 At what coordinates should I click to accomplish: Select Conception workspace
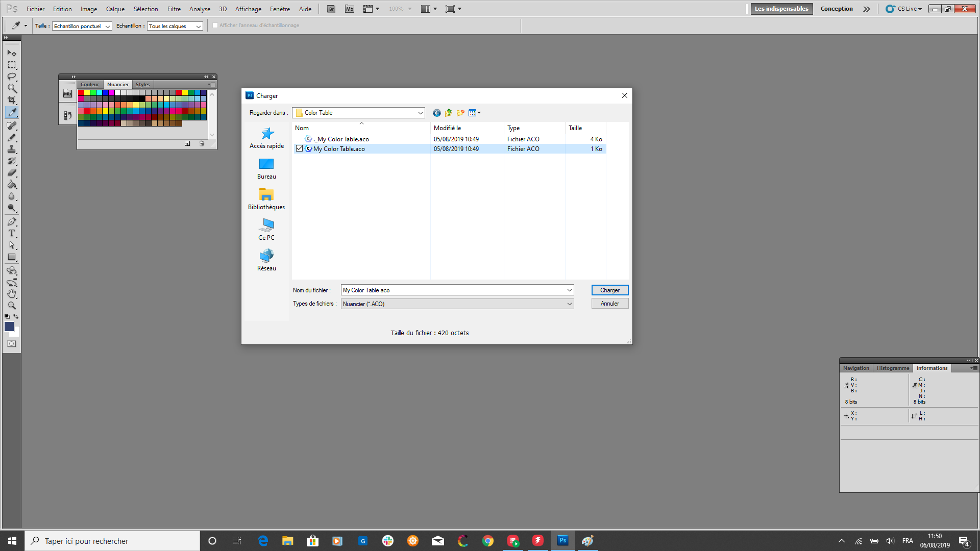tap(837, 9)
